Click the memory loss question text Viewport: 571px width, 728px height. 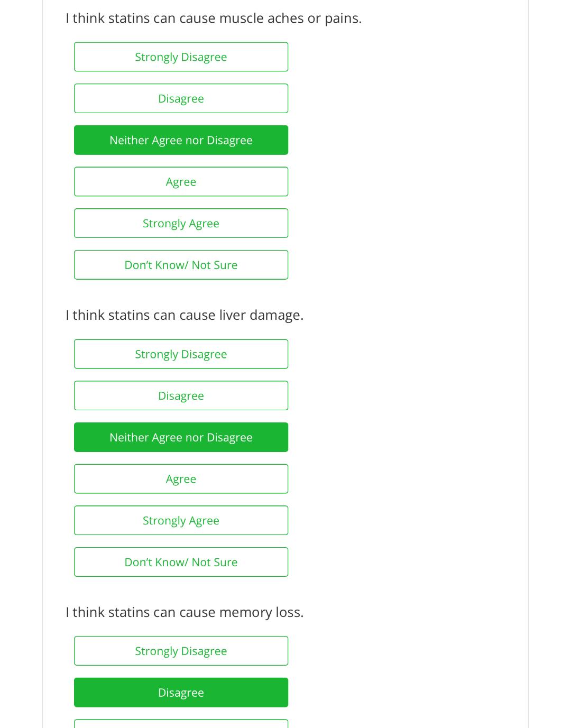coord(185,612)
